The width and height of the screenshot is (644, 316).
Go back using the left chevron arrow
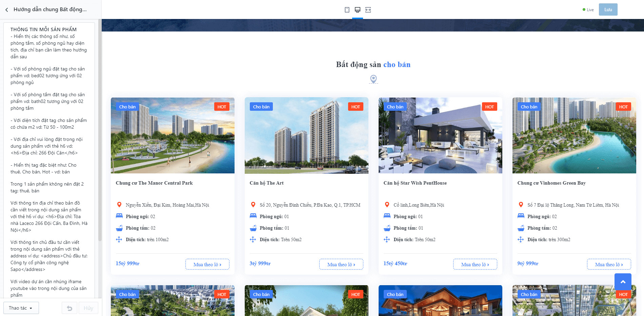point(7,10)
